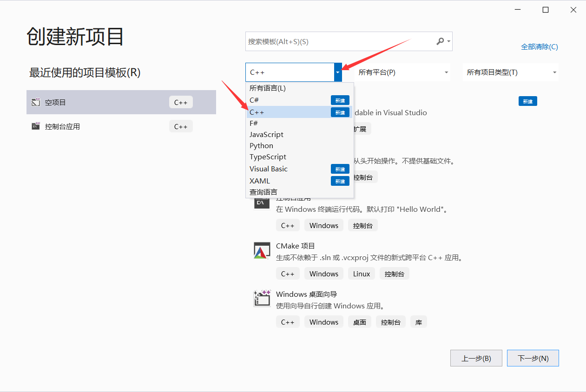586x392 pixels.
Task: Click the Windows desktop wizard icon
Action: point(262,299)
